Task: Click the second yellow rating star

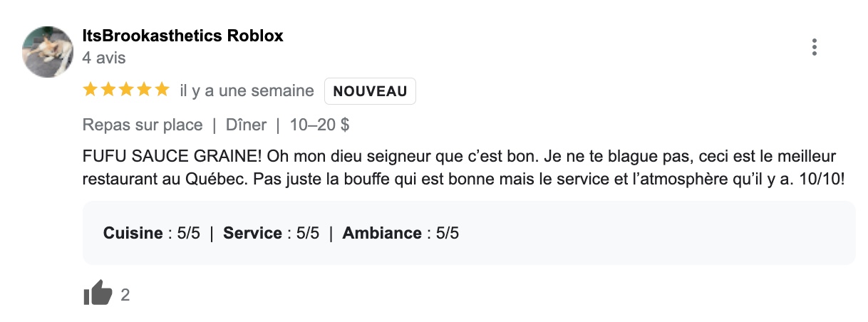Action: coord(108,90)
